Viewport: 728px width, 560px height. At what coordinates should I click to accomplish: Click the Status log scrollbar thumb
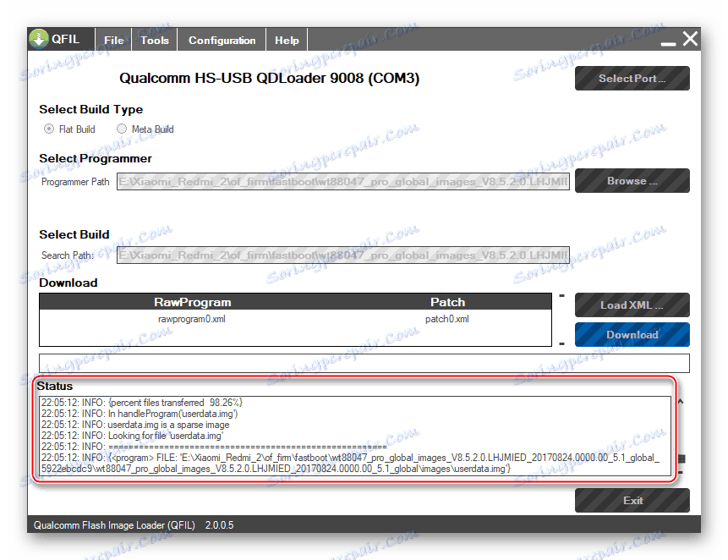pos(681,458)
